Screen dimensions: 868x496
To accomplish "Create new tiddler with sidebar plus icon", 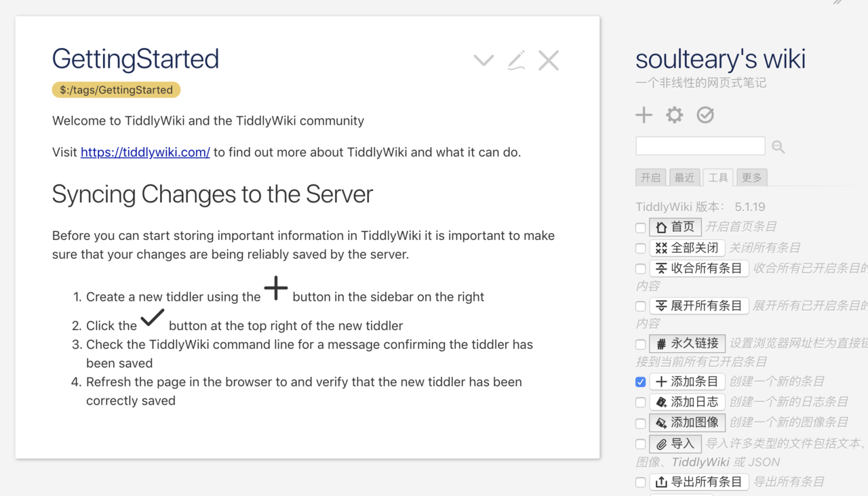I will tap(644, 115).
